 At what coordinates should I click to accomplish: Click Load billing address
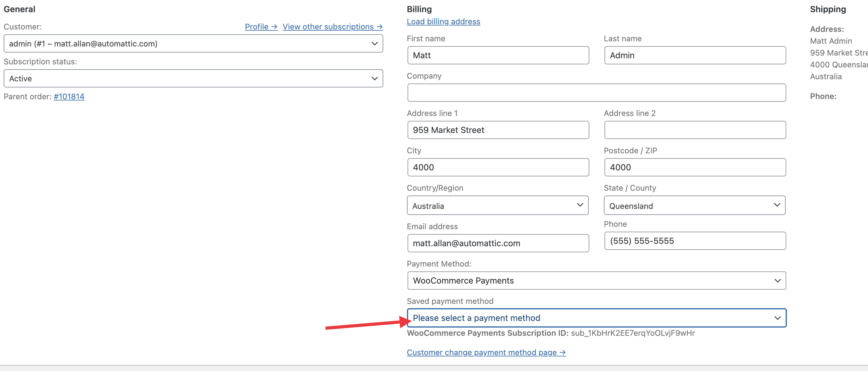pyautogui.click(x=443, y=21)
